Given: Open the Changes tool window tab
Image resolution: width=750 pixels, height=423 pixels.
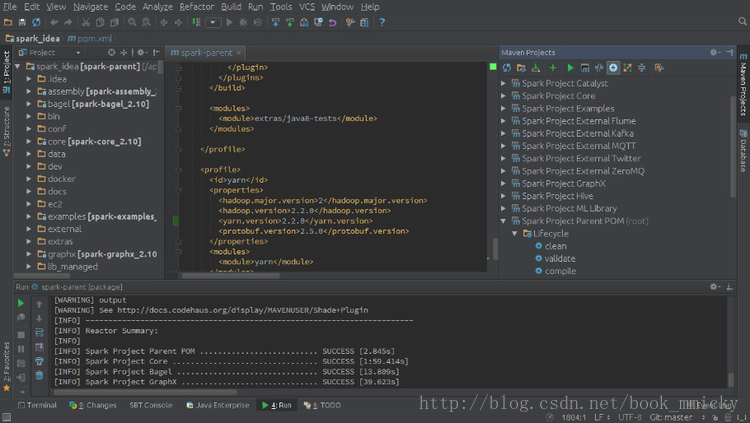Looking at the screenshot, I should (x=93, y=405).
